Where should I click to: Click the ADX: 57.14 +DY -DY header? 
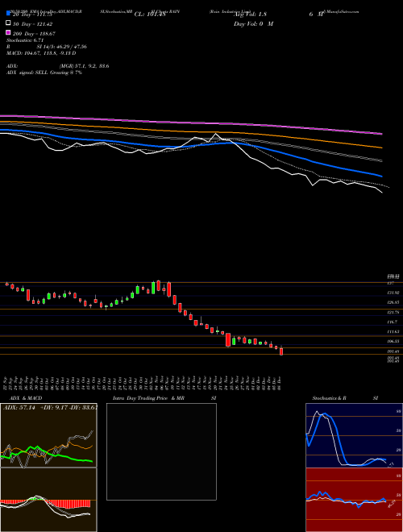(50, 407)
